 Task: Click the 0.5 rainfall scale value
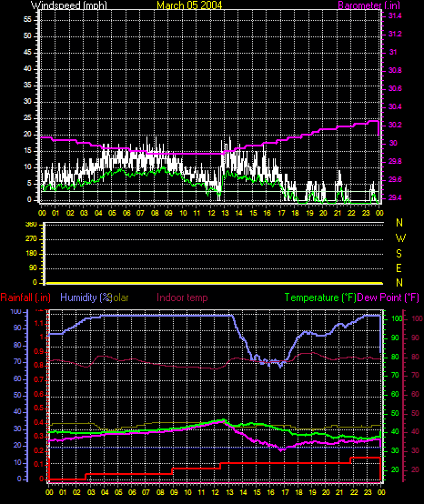39,408
